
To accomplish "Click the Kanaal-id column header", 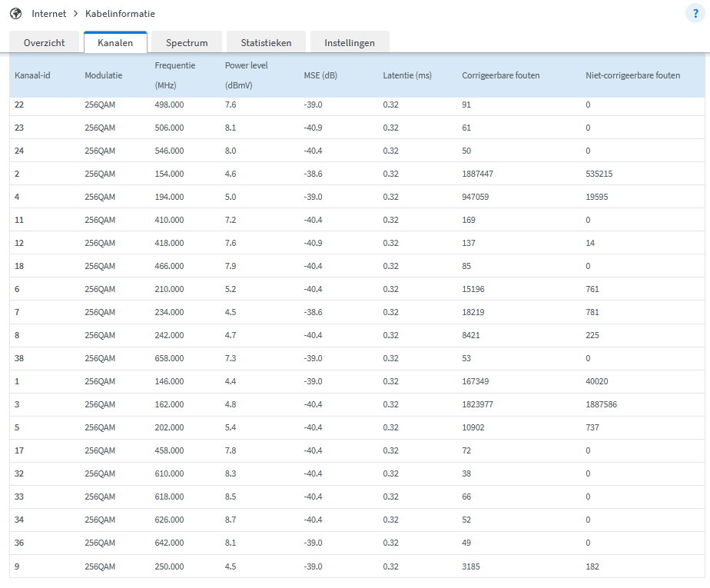I will coord(32,75).
